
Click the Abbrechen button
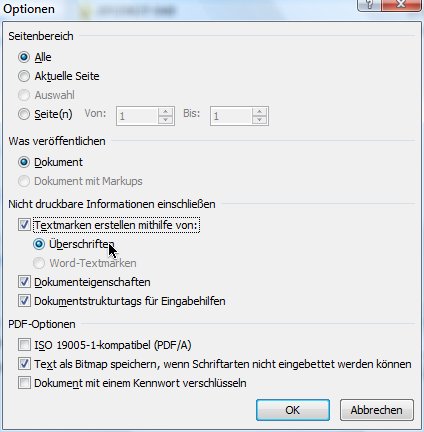coord(377,410)
